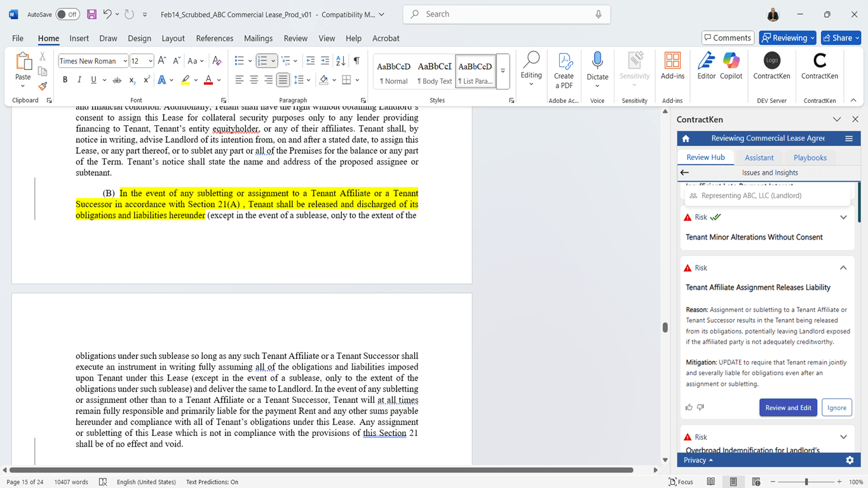This screenshot has width=868, height=488.
Task: Click thumbs down feedback icon
Action: pyautogui.click(x=701, y=407)
